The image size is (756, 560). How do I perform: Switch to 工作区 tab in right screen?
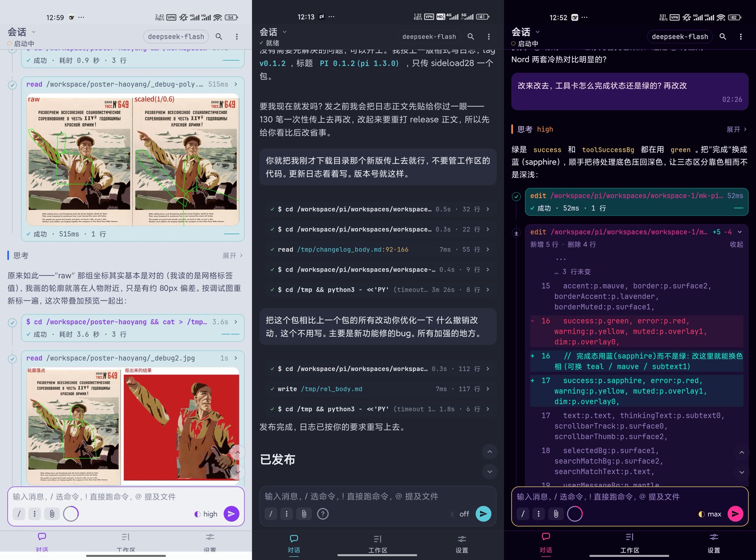(x=630, y=543)
